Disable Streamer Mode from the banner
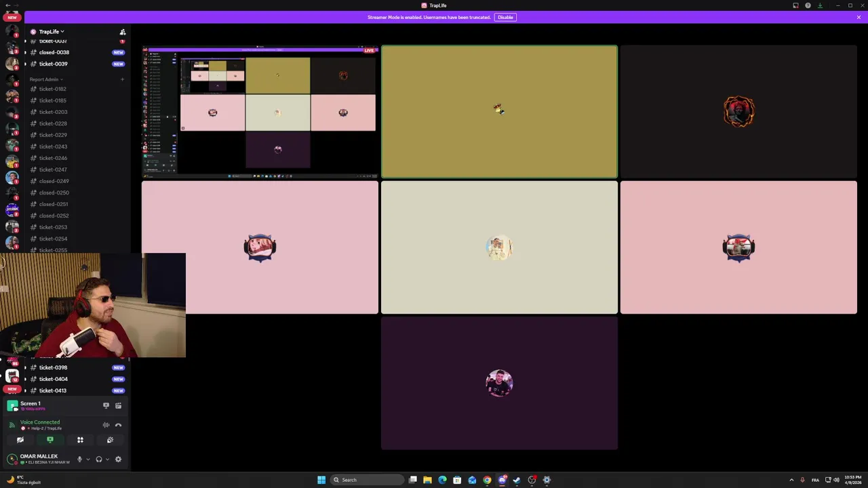 pos(505,17)
